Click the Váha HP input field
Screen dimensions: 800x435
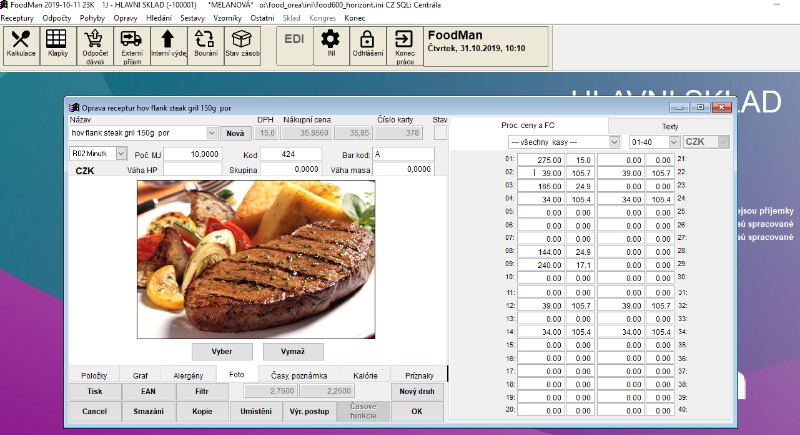pyautogui.click(x=193, y=169)
